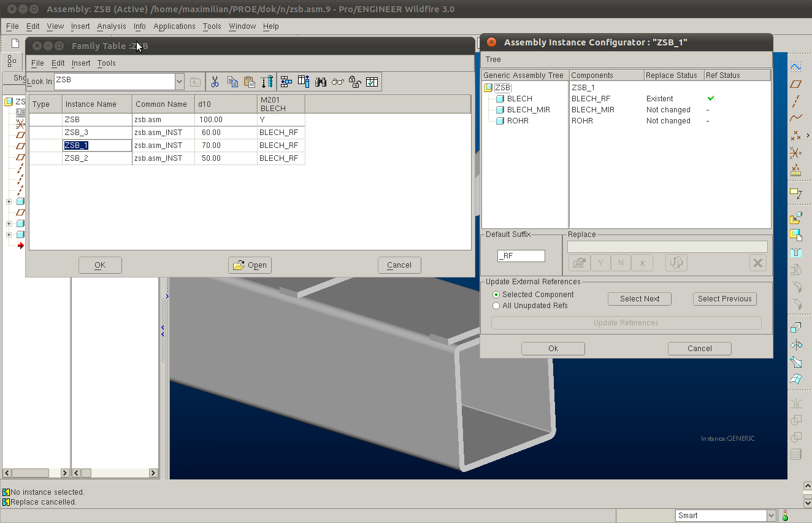The width and height of the screenshot is (812, 523).
Task: Select the datum point tool icon
Action: (x=796, y=135)
